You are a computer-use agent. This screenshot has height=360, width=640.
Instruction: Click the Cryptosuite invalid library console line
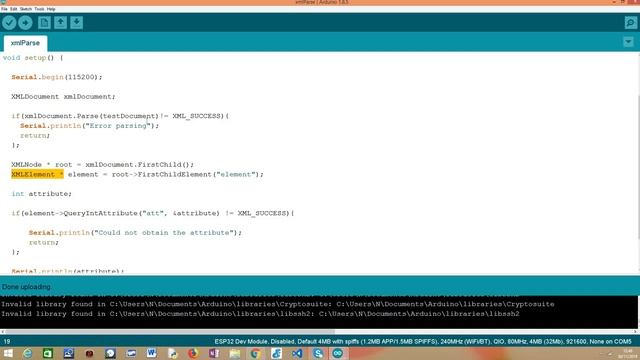(278, 304)
